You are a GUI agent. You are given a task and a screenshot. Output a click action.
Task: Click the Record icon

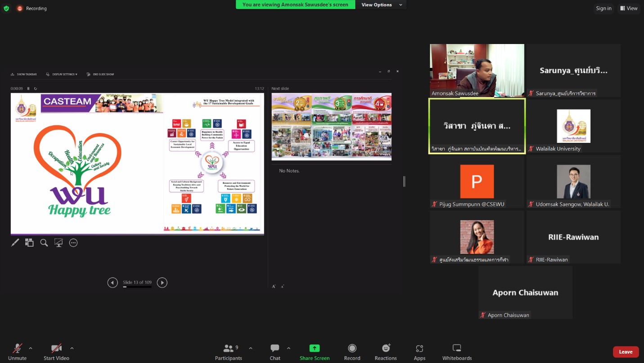pyautogui.click(x=352, y=349)
